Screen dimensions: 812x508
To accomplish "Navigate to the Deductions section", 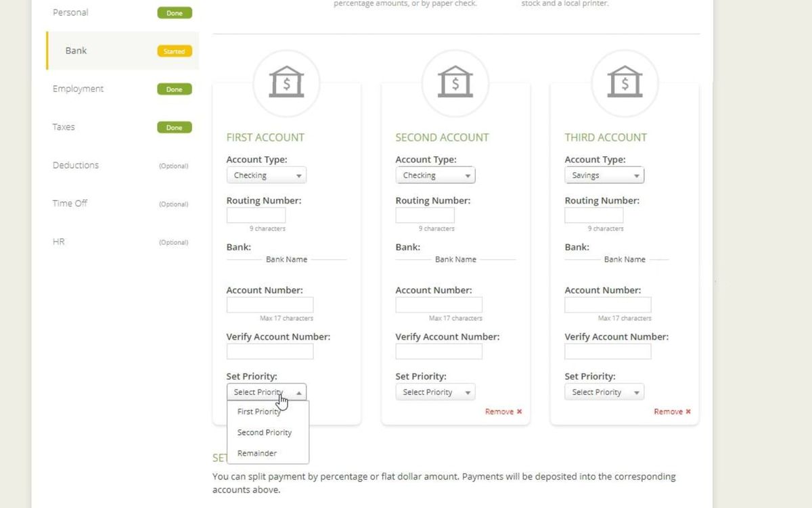I will pos(75,165).
